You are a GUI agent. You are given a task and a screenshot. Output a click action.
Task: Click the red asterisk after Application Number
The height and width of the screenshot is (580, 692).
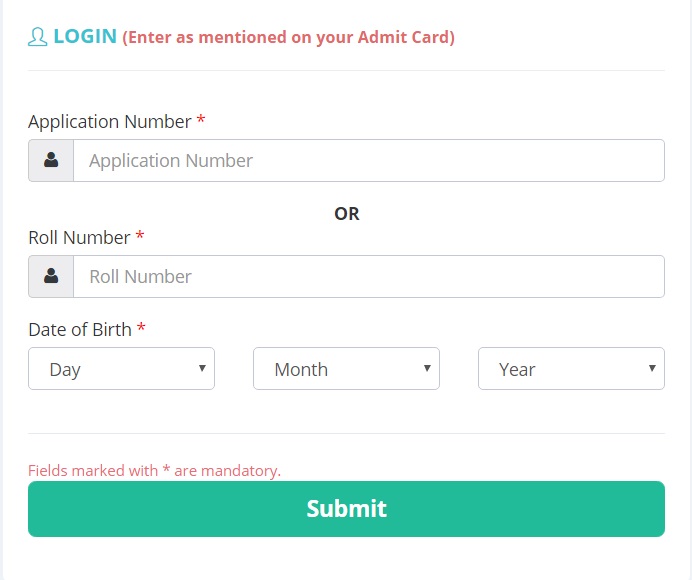tap(201, 119)
